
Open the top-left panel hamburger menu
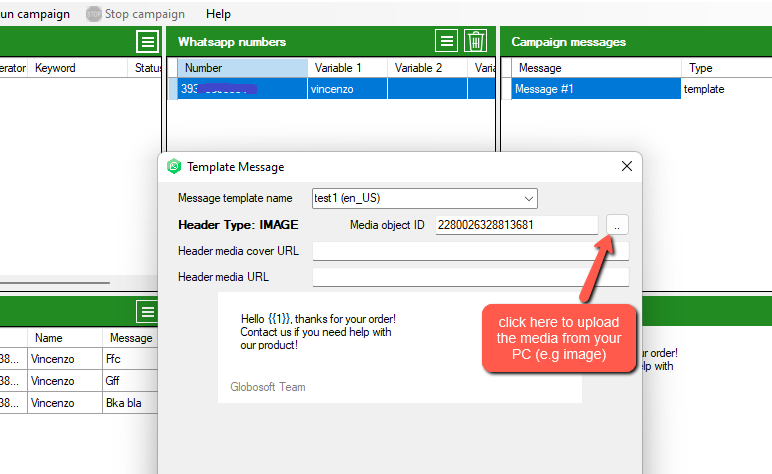point(147,41)
